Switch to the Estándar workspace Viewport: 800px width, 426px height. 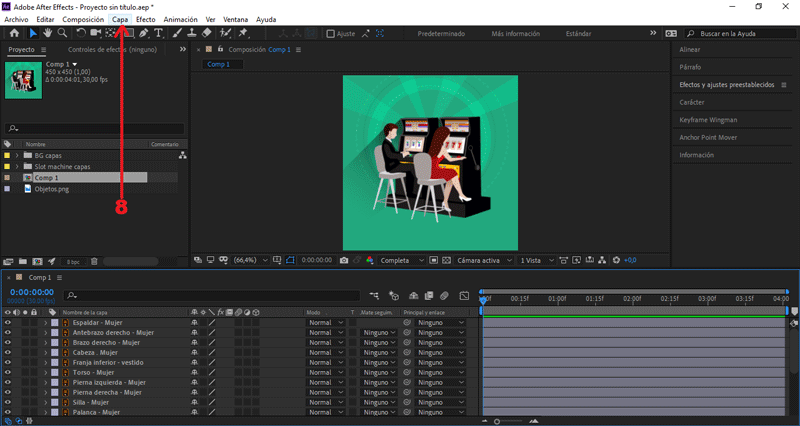click(578, 33)
